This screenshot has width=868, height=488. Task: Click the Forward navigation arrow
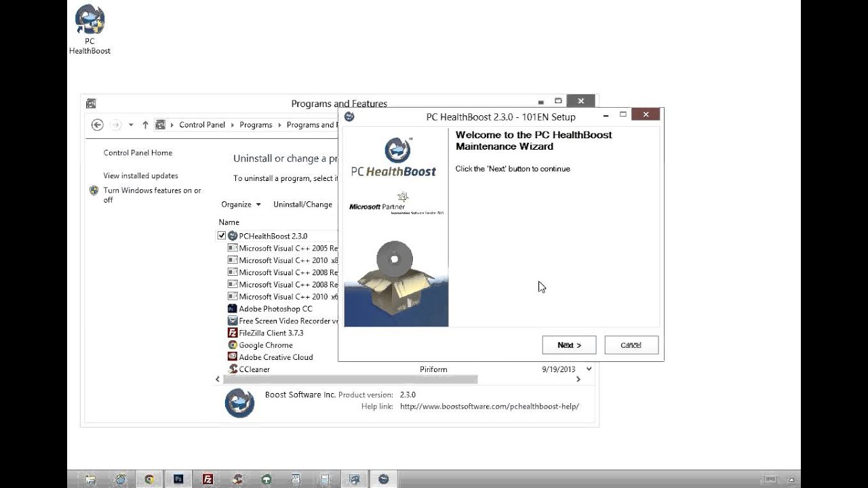tap(115, 125)
